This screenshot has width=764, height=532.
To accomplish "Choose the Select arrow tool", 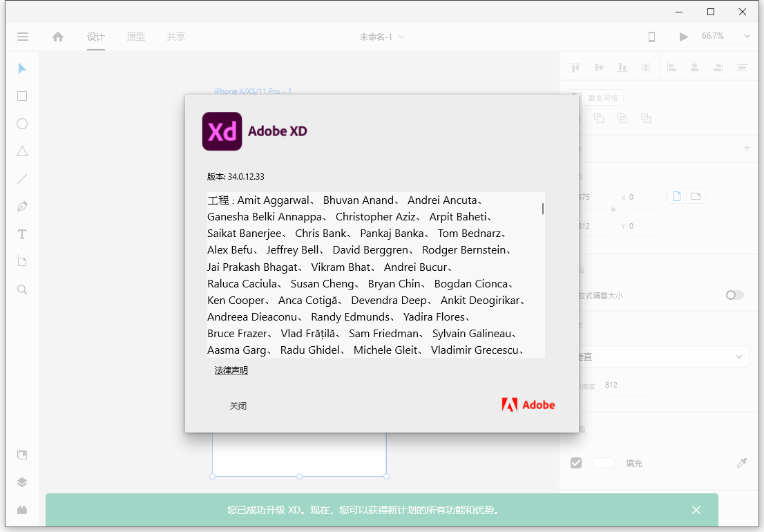I will click(x=22, y=68).
